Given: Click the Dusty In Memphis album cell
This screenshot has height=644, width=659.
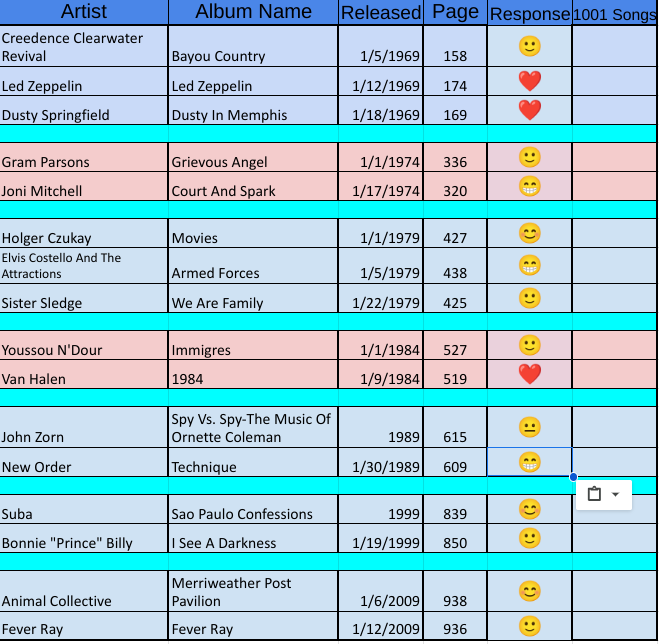Looking at the screenshot, I should [x=253, y=110].
